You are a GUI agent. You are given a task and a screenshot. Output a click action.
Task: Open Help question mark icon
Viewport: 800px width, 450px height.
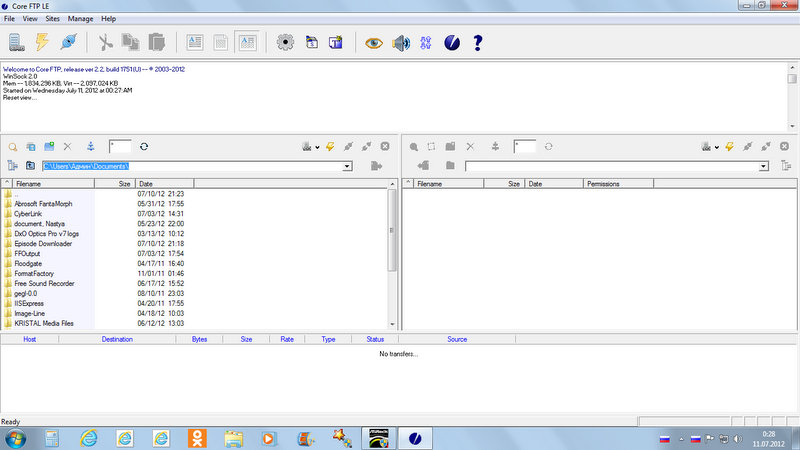(478, 43)
